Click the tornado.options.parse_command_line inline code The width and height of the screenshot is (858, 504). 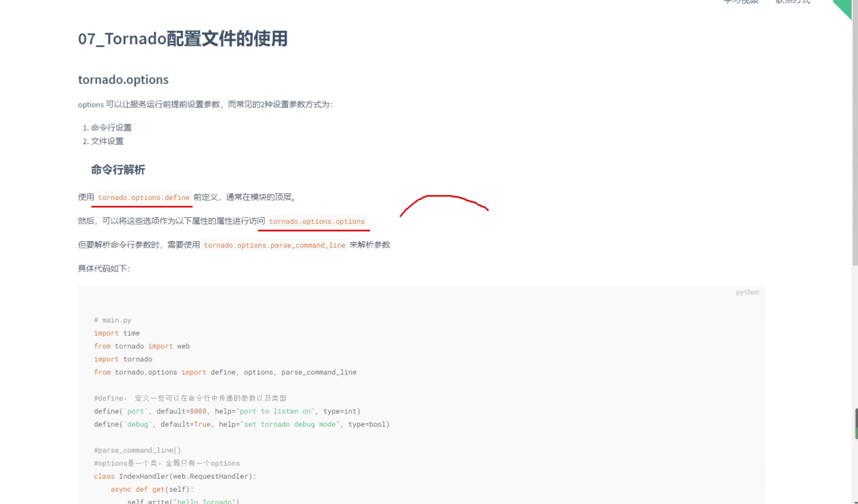[x=274, y=245]
